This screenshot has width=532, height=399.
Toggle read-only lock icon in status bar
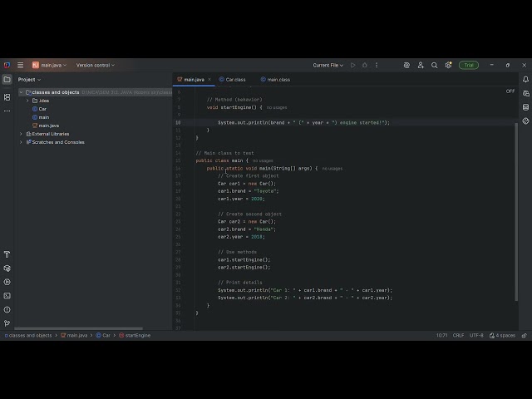(x=525, y=336)
